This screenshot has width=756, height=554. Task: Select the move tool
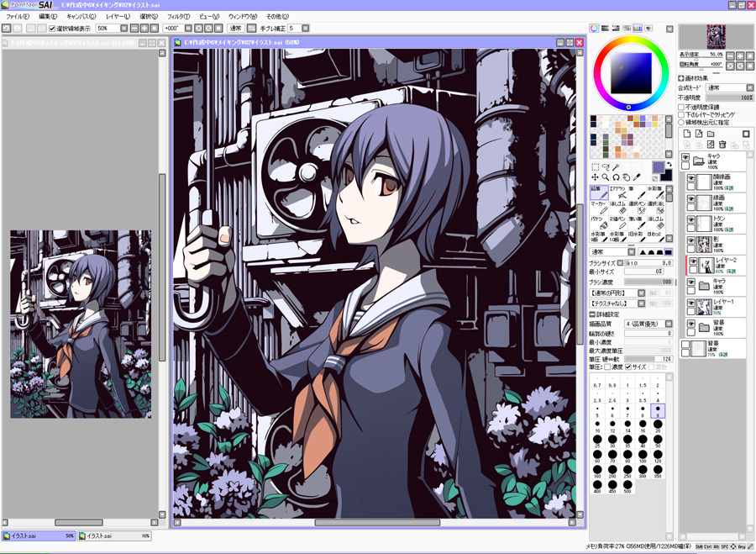[595, 177]
